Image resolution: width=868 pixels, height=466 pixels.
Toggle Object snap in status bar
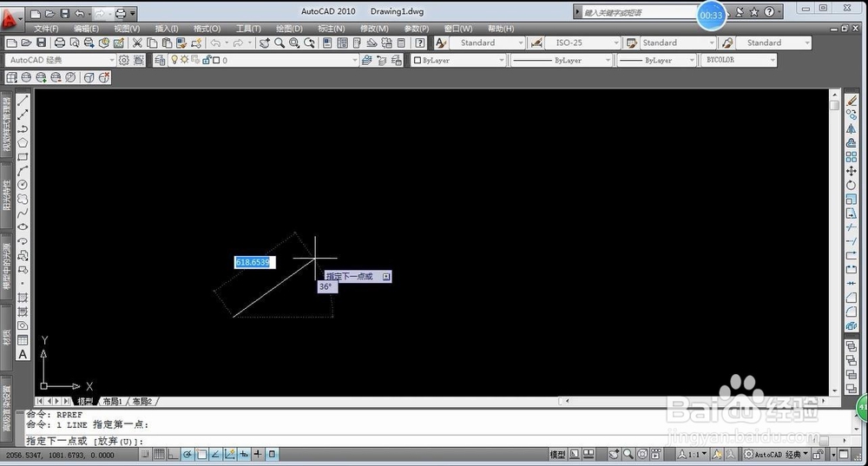201,455
